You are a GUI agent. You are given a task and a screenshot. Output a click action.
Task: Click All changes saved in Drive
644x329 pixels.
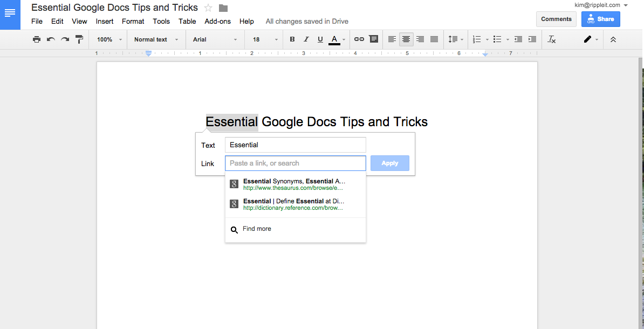pyautogui.click(x=307, y=22)
